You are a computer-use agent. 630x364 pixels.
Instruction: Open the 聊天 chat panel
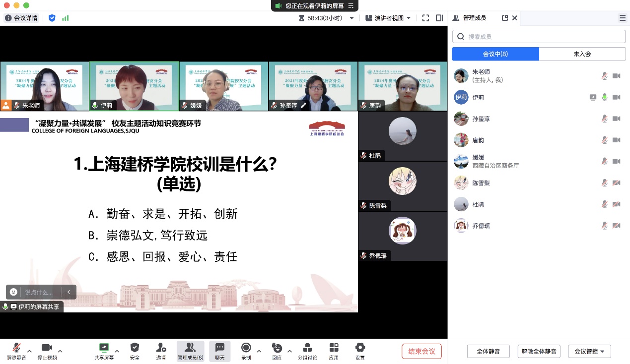pos(219,348)
